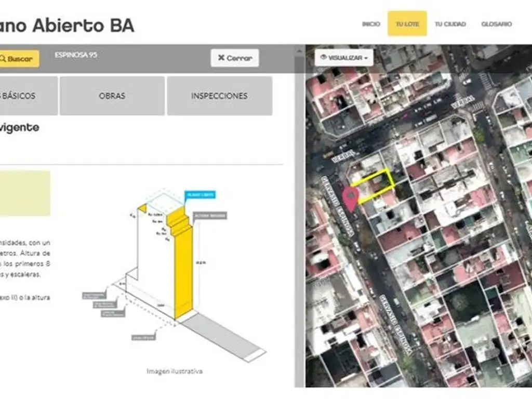Click the eye icon beside Visualizar
The image size is (532, 399).
point(324,57)
